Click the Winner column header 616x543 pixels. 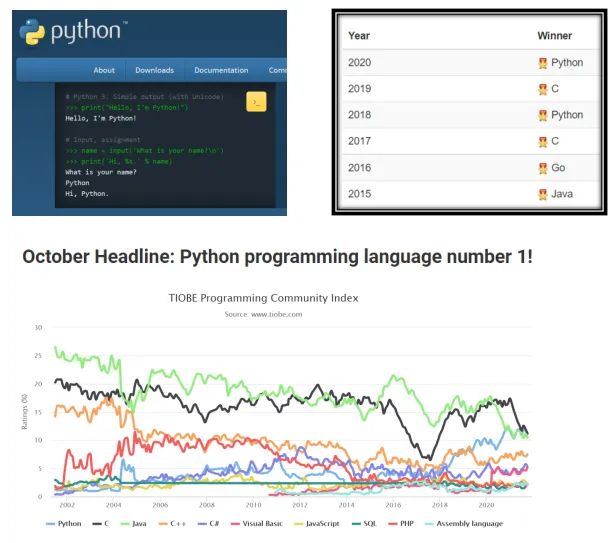click(x=554, y=36)
